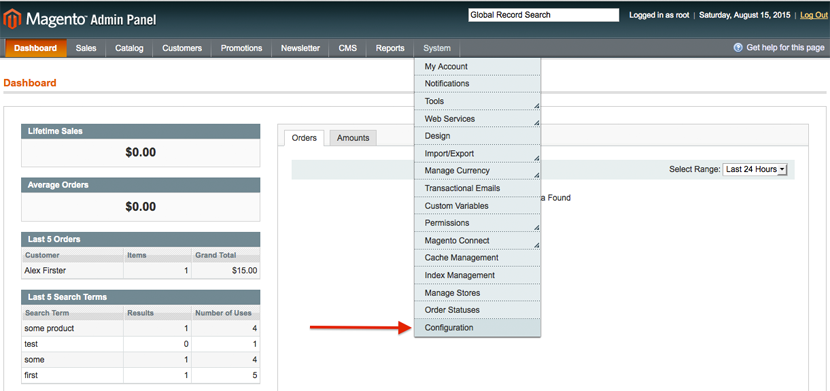Choose Design in System menu

477,136
